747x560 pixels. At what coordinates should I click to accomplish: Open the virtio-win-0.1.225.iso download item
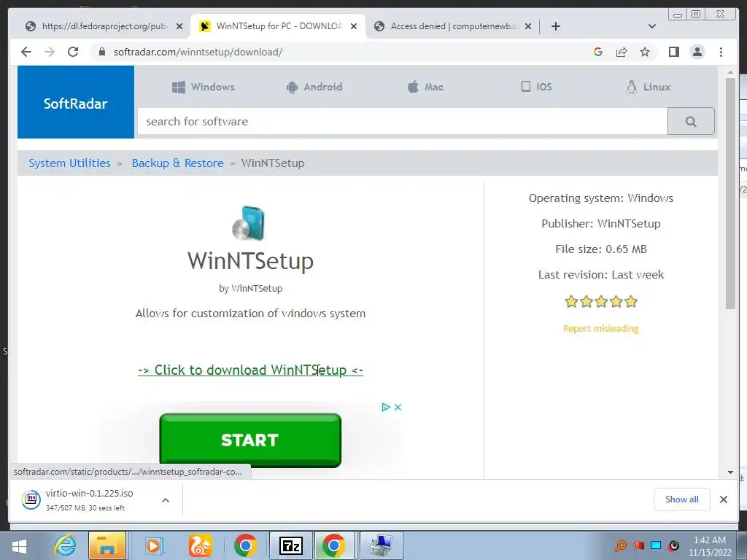tap(90, 499)
